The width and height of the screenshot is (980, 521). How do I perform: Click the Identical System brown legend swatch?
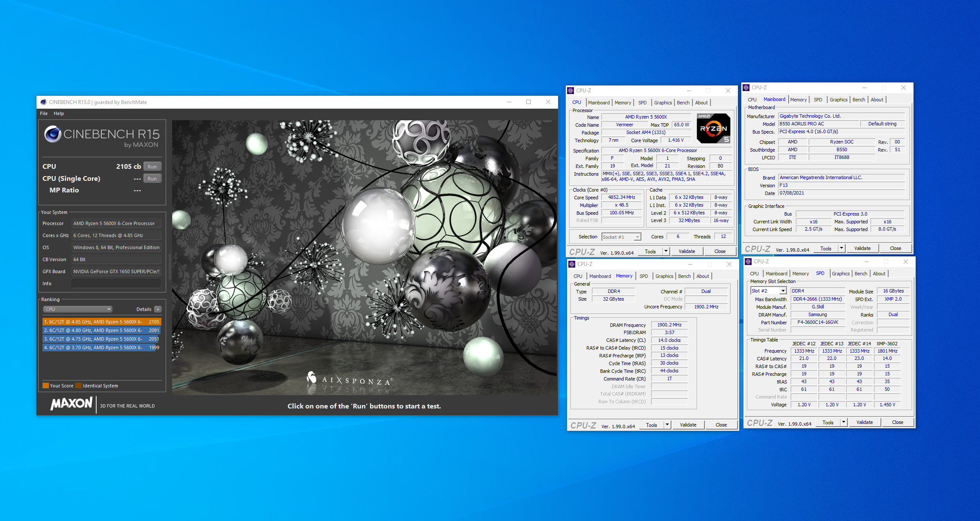pos(78,386)
